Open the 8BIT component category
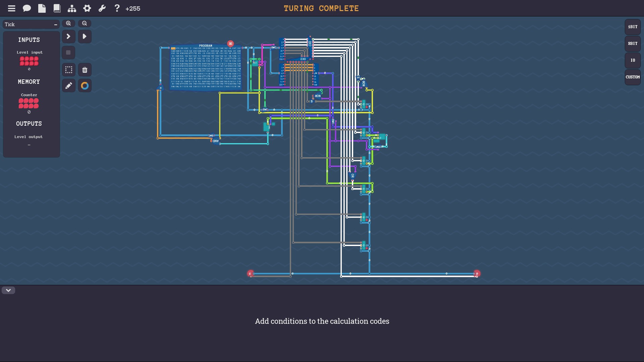The width and height of the screenshot is (644, 362). tap(633, 44)
